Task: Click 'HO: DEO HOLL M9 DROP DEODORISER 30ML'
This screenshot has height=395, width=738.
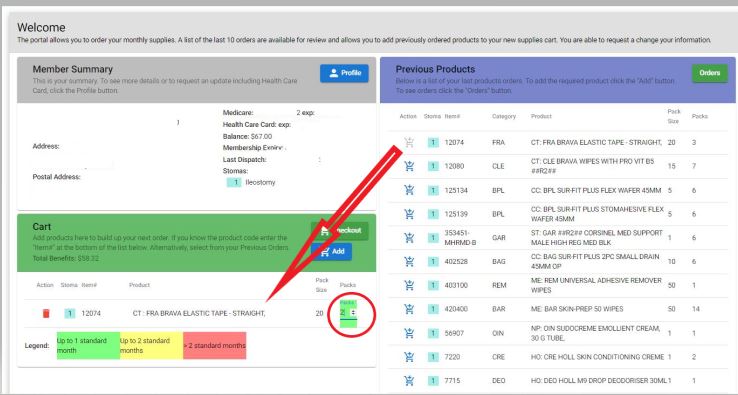Action: 599,380
